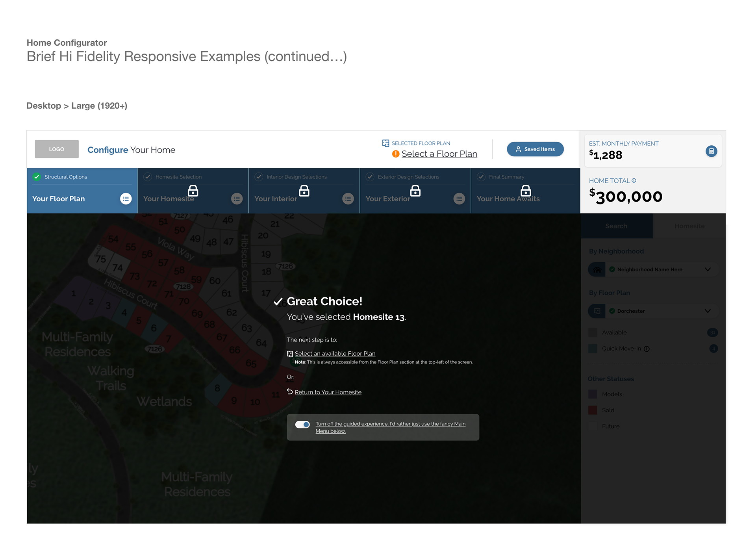Click the Future status swatch
The height and width of the screenshot is (551, 756).
click(593, 427)
